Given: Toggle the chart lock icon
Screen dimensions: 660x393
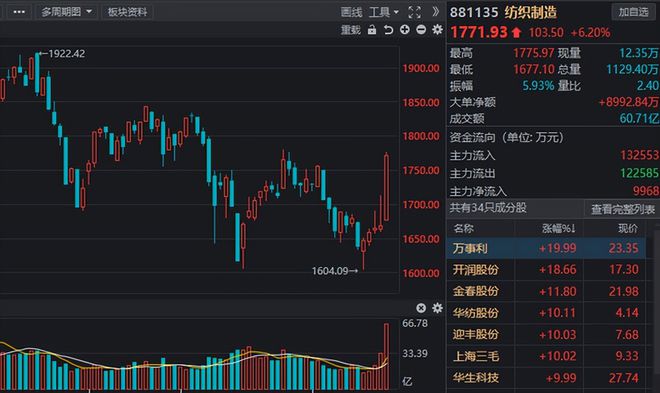Looking at the screenshot, I should click(372, 29).
